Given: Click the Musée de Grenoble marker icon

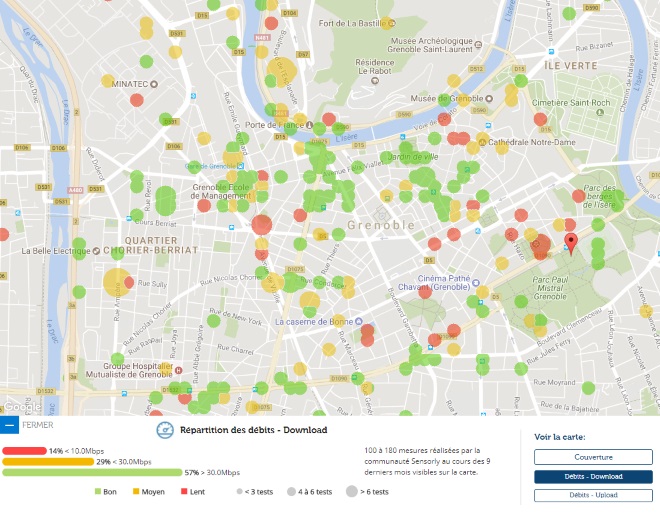Looking at the screenshot, I should tap(489, 98).
